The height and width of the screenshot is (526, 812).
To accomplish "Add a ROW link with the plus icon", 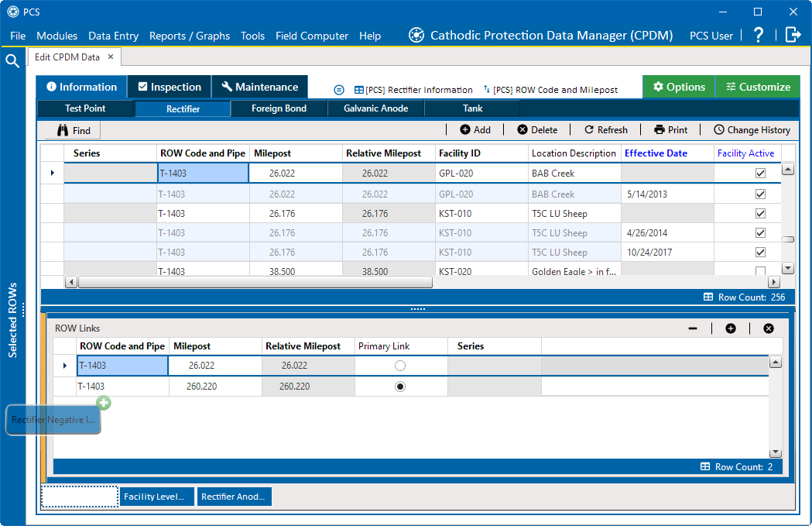I will click(731, 328).
